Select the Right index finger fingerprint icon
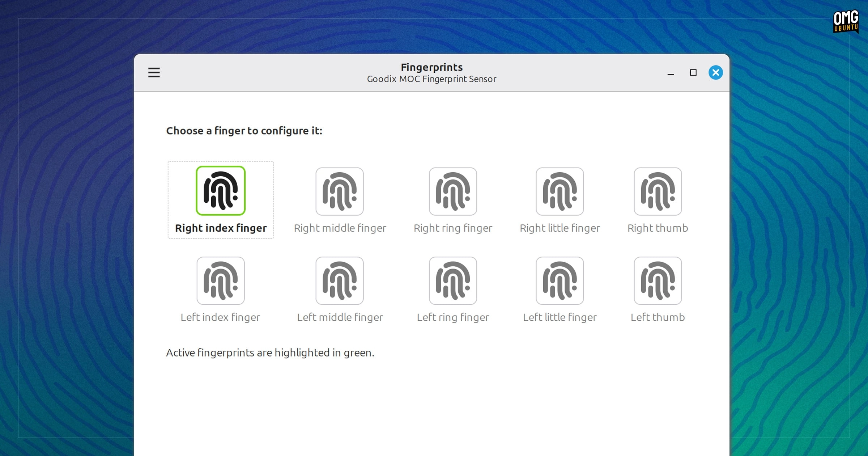The height and width of the screenshot is (456, 868). coord(221,191)
